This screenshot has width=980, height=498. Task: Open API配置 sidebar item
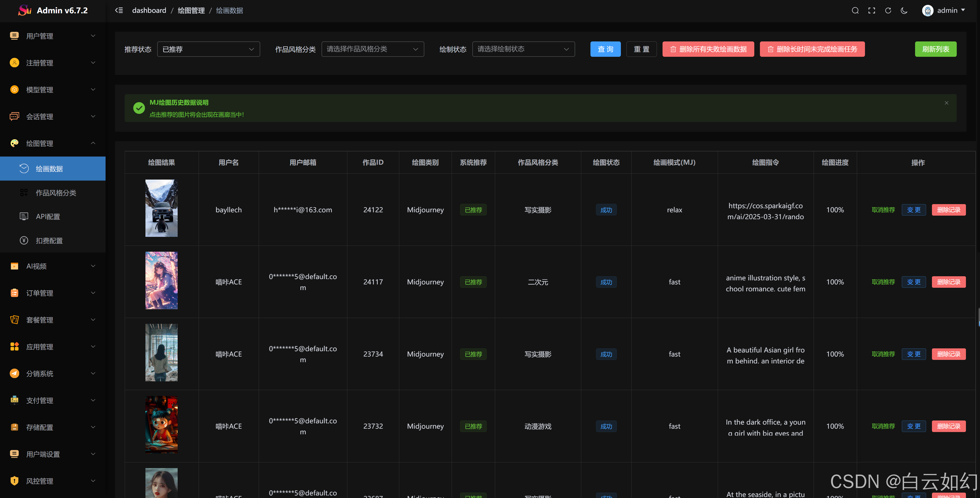[48, 216]
